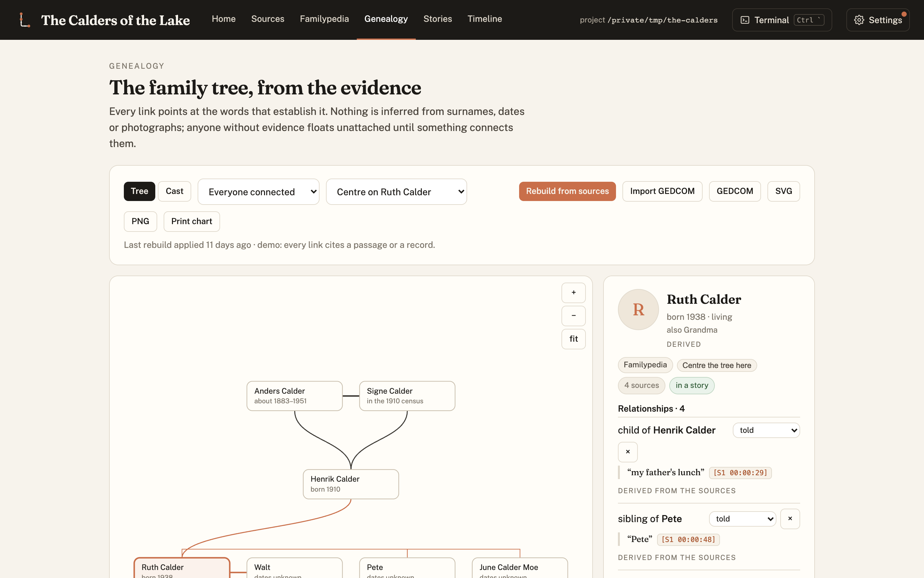Screen dimensions: 924x578
Task: Export tree as GEDCOM
Action: 735,191
